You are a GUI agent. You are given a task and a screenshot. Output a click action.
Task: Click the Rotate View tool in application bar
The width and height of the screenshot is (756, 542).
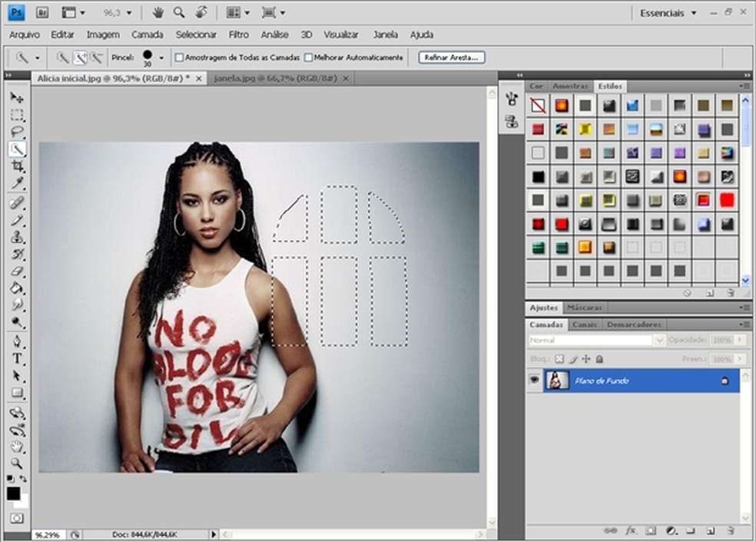tap(201, 12)
